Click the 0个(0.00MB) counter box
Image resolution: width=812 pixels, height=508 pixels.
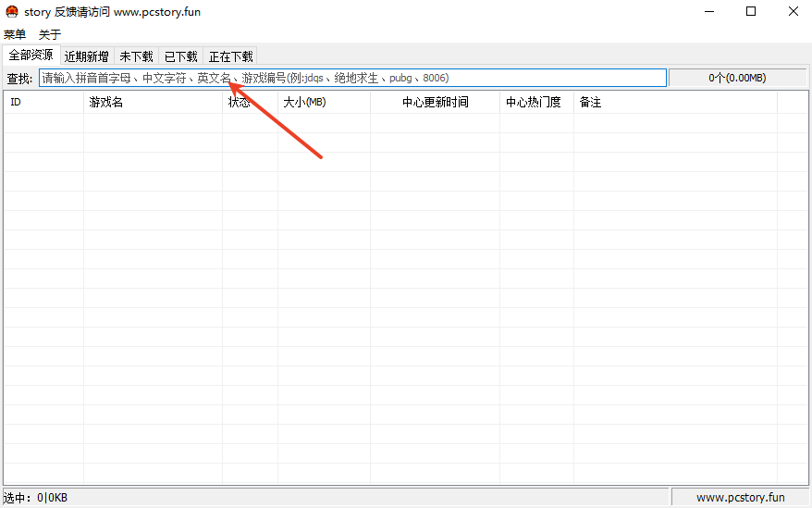point(737,78)
